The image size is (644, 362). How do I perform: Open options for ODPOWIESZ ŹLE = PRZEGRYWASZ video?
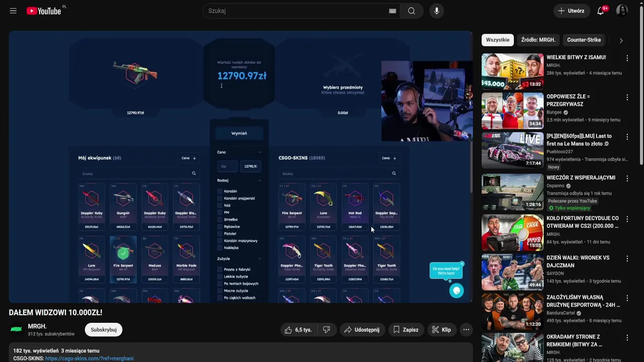(x=627, y=97)
